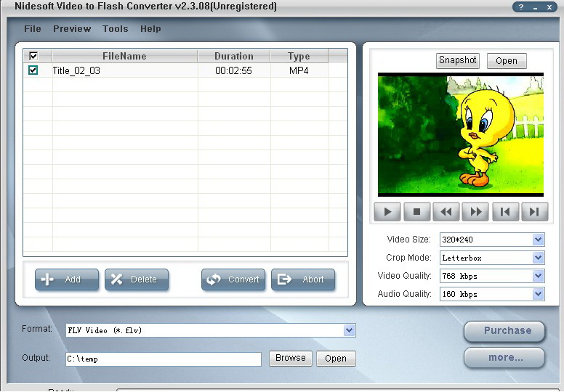
Task: Rewind the preview video
Action: pyautogui.click(x=446, y=212)
